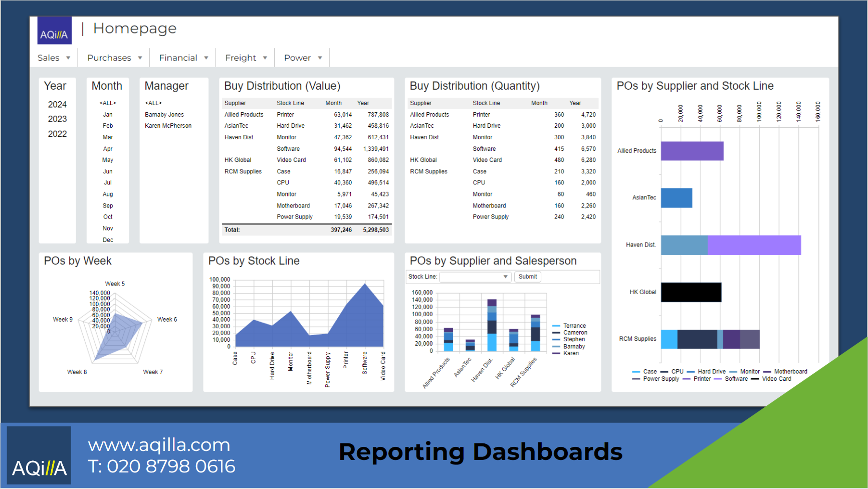Choose Jan in the Month filter
The height and width of the screenshot is (489, 868).
tap(108, 115)
